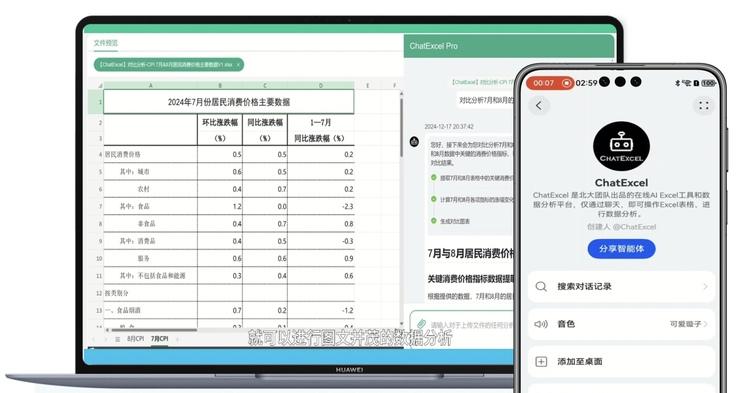The width and height of the screenshot is (750, 393).
Task: Click the green check beside 生成对比图表
Action: [434, 220]
